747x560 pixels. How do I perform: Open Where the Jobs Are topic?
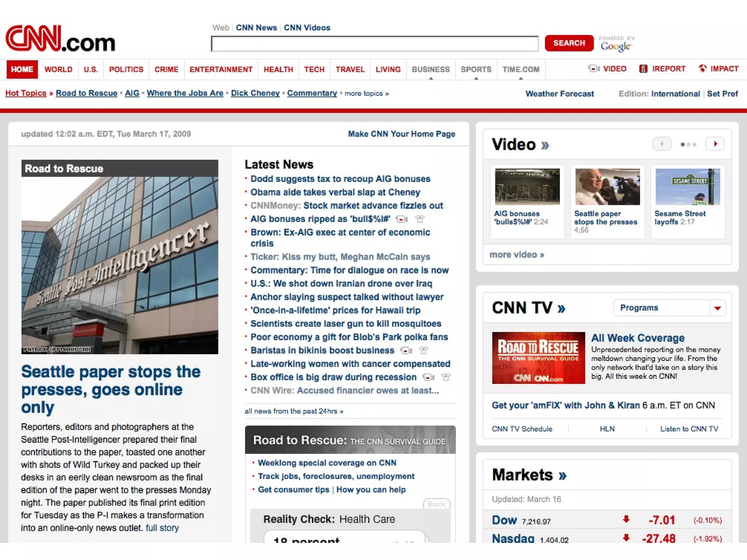(185, 93)
